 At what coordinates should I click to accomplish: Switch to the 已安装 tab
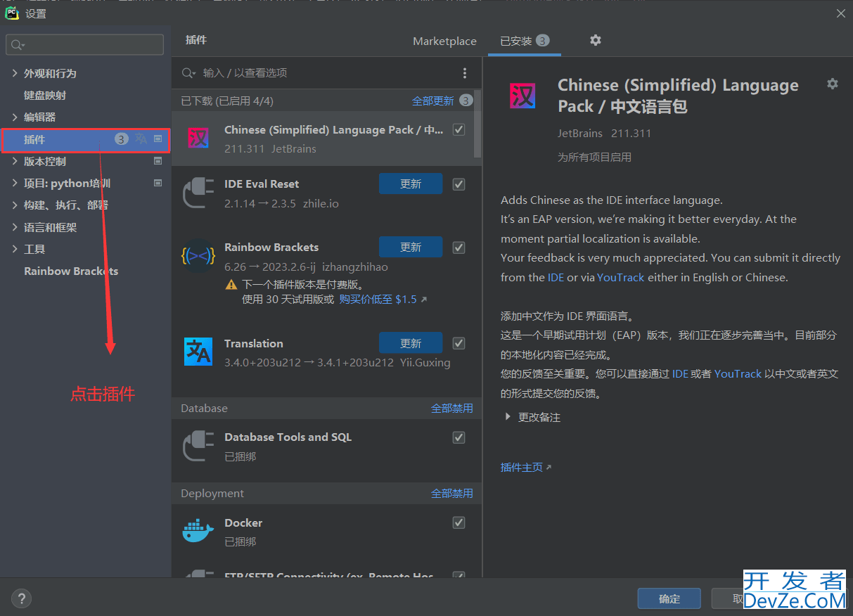525,41
